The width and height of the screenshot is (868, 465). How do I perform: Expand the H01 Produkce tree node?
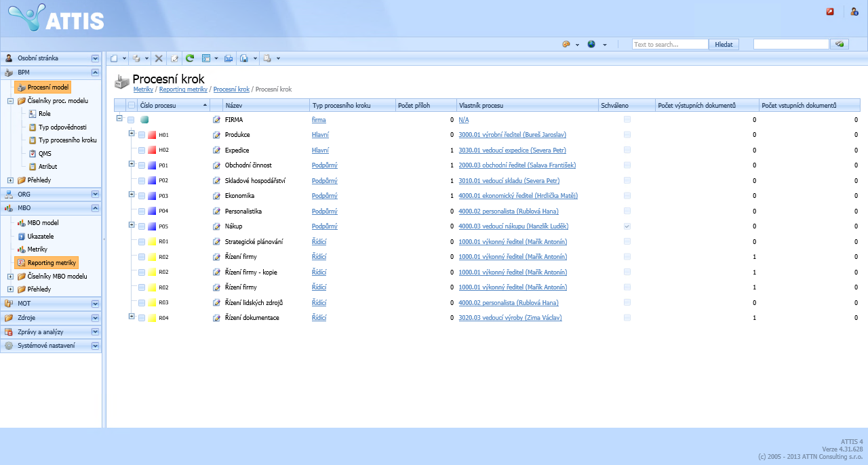click(x=132, y=134)
